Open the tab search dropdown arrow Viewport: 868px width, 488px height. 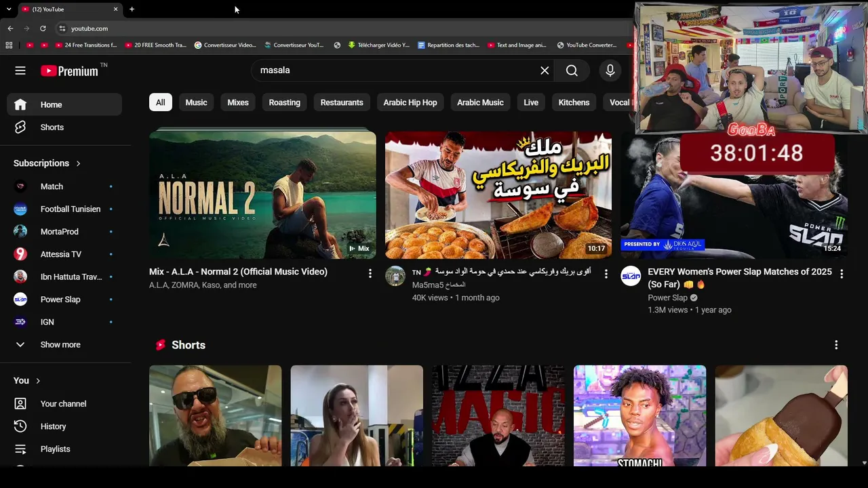pyautogui.click(x=9, y=9)
